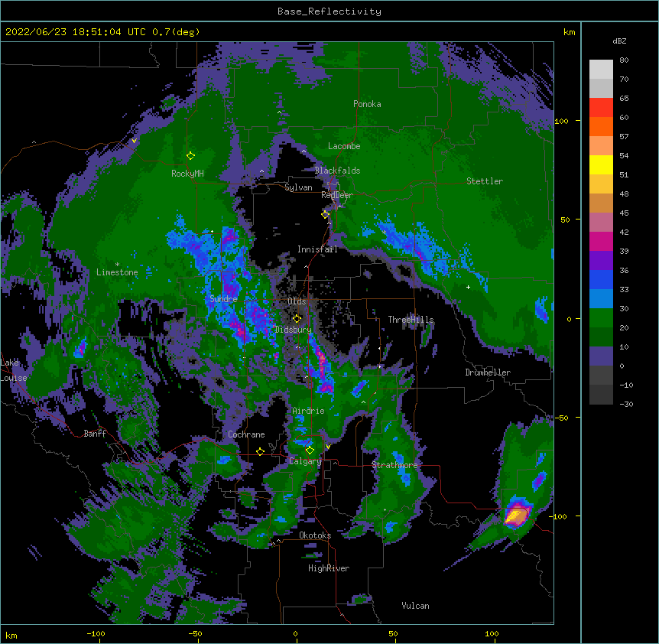Click the intense orange storm core near Drumheller southeast

516,516
